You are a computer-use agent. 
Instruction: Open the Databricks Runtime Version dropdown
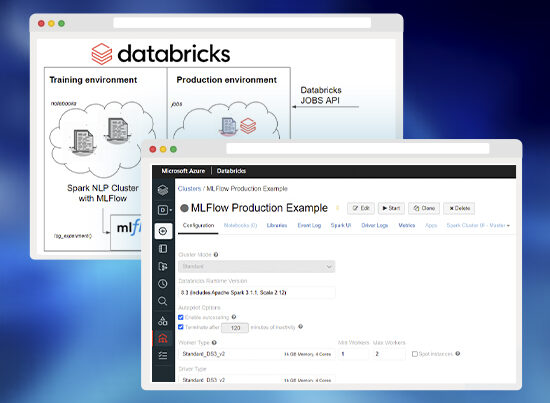[257, 293]
